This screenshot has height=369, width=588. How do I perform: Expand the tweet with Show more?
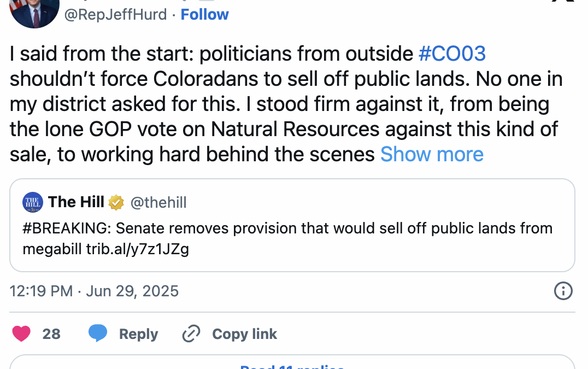432,155
